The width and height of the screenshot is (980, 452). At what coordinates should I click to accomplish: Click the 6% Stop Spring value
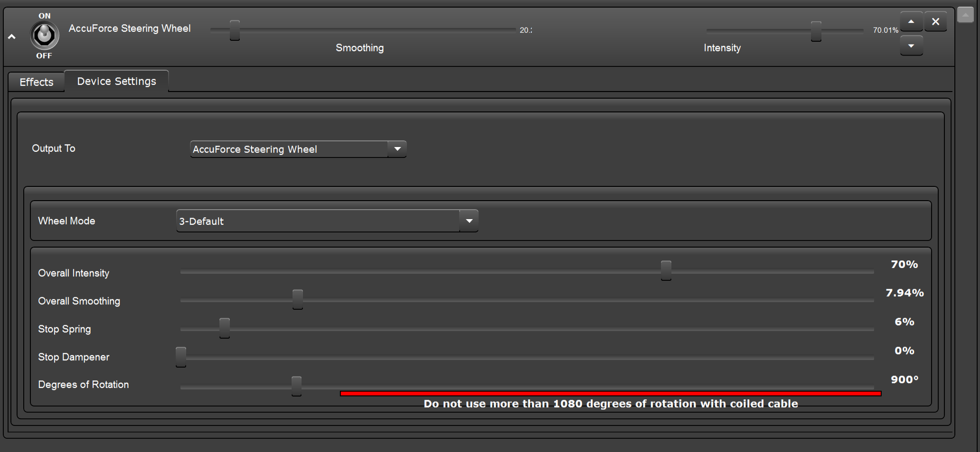[904, 322]
